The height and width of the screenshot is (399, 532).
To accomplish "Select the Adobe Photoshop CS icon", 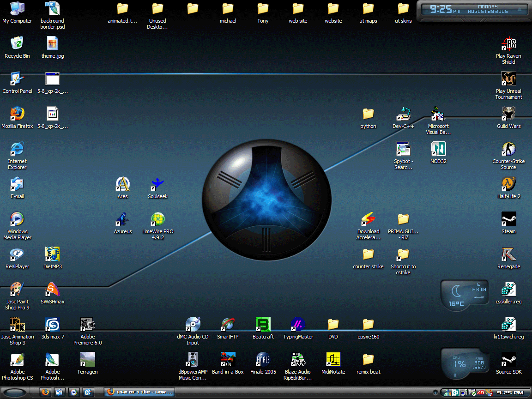I will point(17,359).
